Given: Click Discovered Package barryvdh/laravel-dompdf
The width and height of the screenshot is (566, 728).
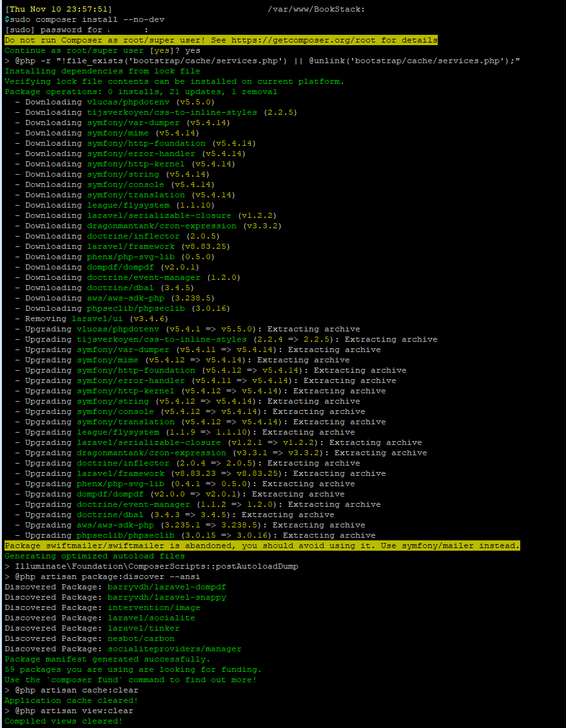Looking at the screenshot, I should pyautogui.click(x=115, y=587).
